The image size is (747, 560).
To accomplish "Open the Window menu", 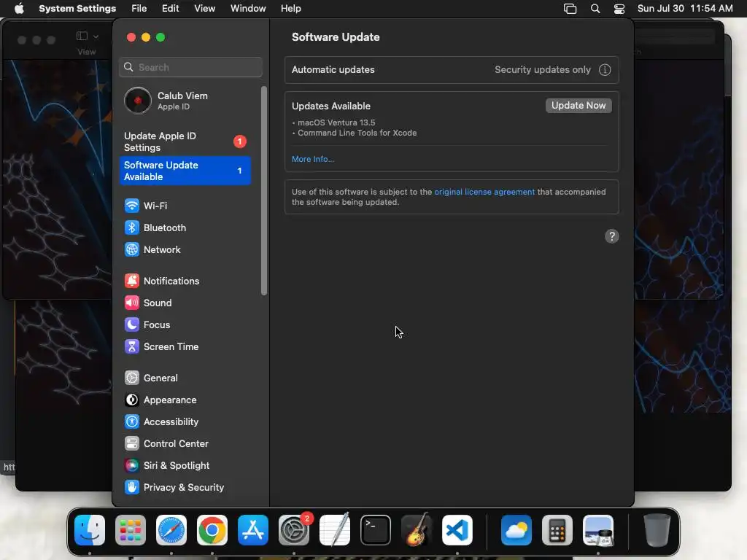I will point(248,9).
